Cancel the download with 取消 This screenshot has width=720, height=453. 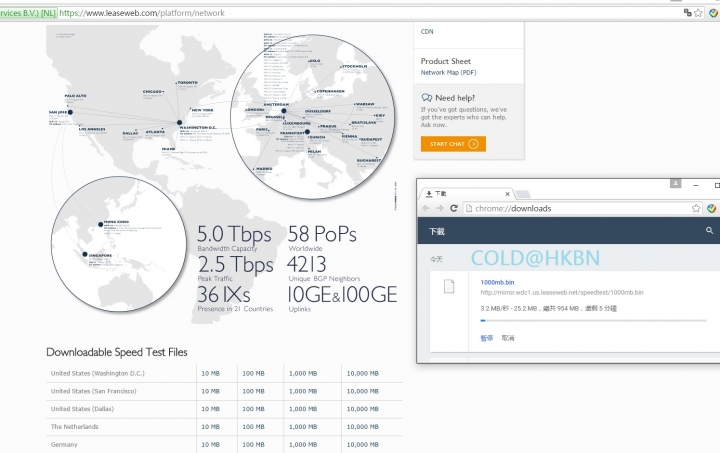click(508, 338)
